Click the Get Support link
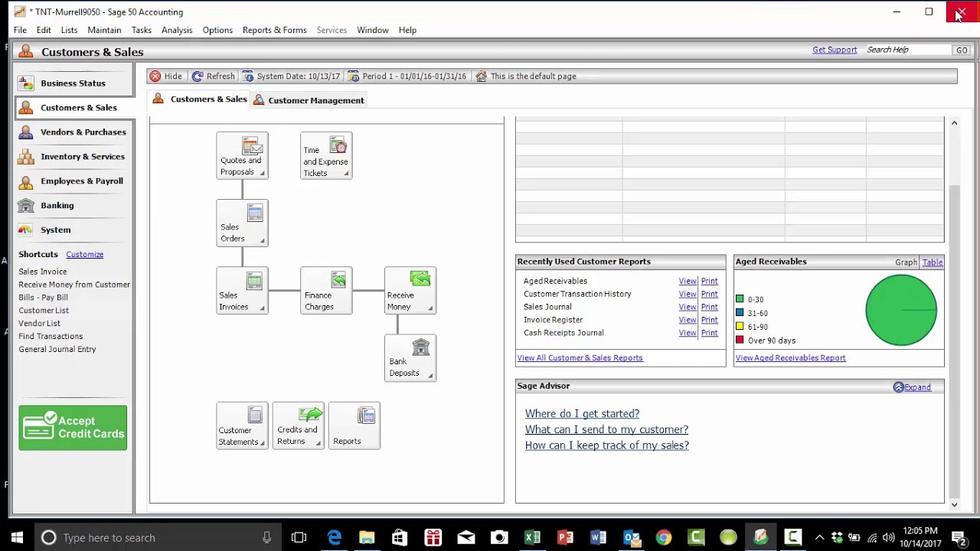The width and height of the screenshot is (980, 551). (x=835, y=50)
